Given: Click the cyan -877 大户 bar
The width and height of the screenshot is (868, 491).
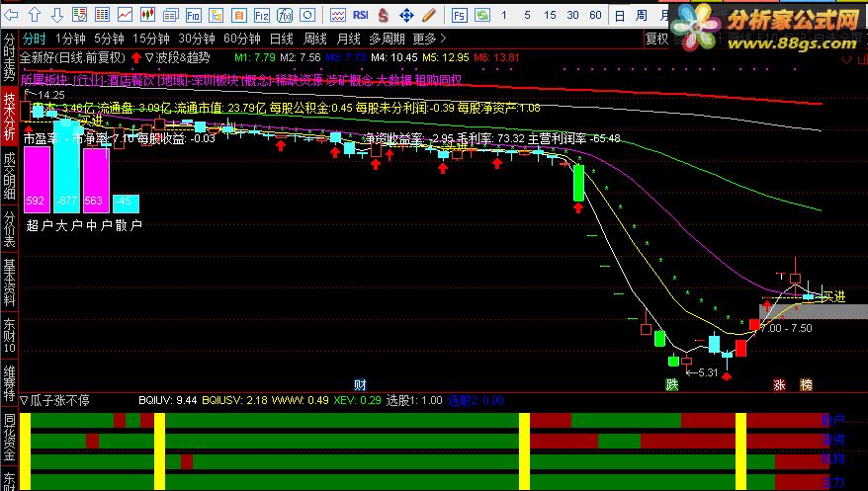Looking at the screenshot, I should click(x=66, y=166).
